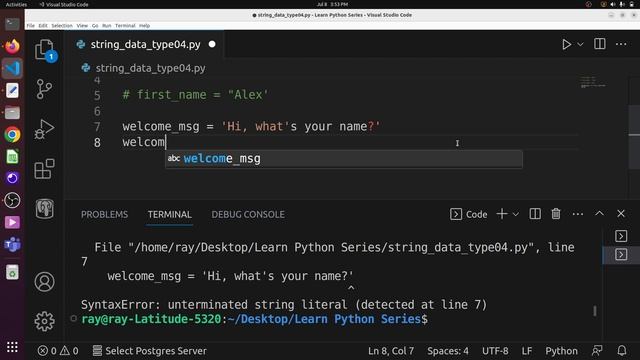This screenshot has width=640, height=360.
Task: Kill the terminal with trash icon
Action: 556,214
